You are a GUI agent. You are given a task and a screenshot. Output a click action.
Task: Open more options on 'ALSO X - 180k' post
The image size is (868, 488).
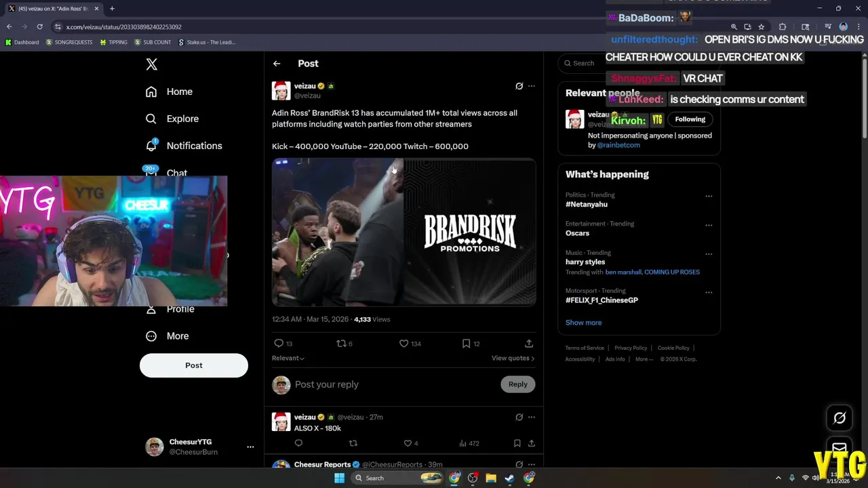pos(532,417)
